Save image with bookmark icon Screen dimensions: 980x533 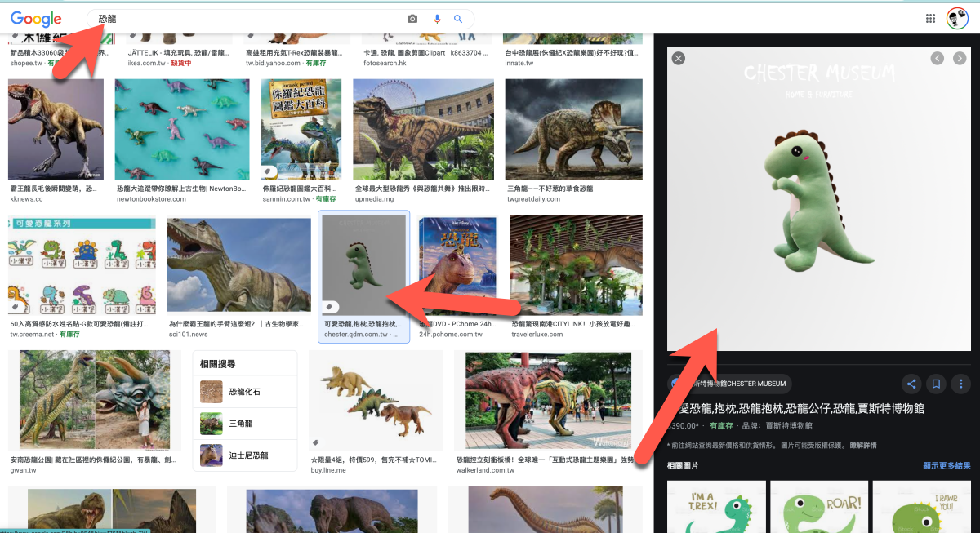pyautogui.click(x=937, y=384)
